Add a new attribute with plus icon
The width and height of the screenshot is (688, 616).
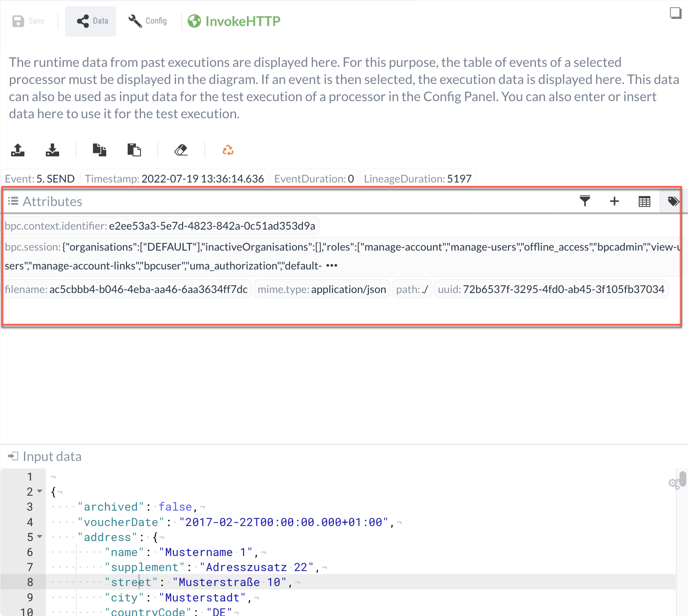pyautogui.click(x=614, y=201)
